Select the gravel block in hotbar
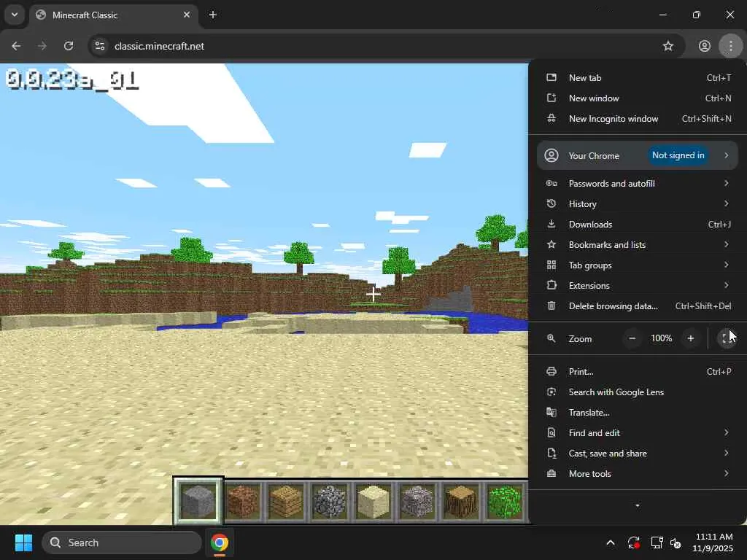 [x=417, y=501]
